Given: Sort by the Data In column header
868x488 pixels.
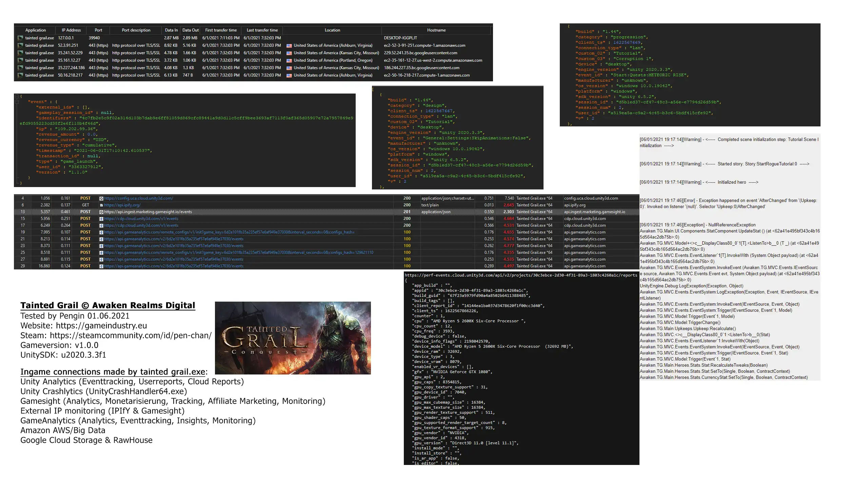Looking at the screenshot, I should [x=171, y=30].
